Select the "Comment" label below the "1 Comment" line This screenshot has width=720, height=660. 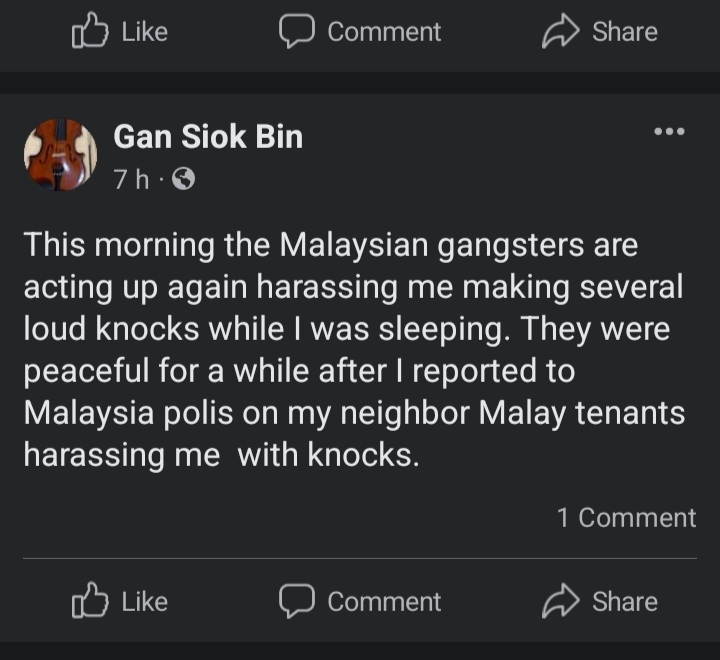[x=384, y=601]
